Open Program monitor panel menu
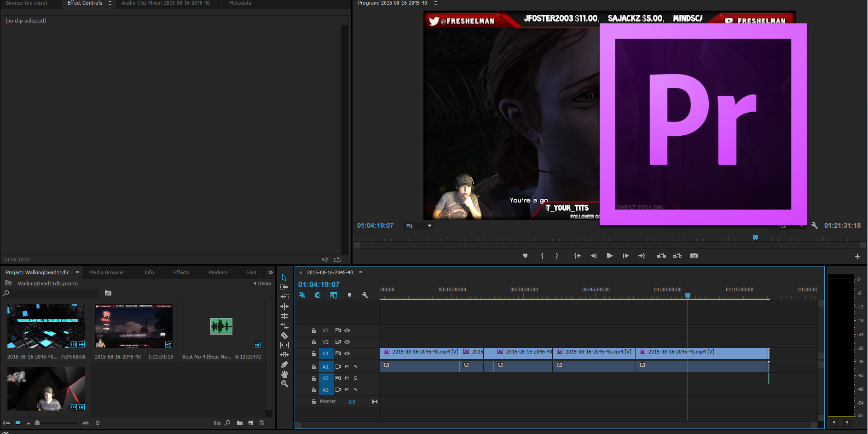The width and height of the screenshot is (868, 434). coord(436,3)
